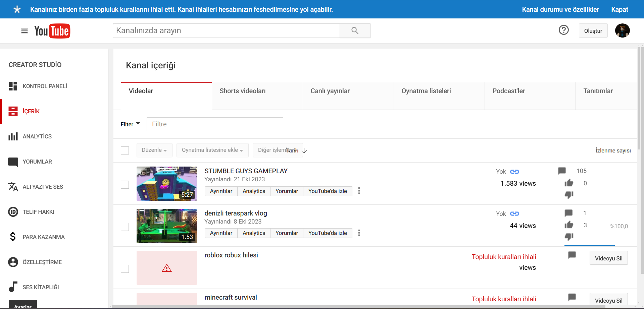Click the İçerik sidebar icon

tap(13, 111)
